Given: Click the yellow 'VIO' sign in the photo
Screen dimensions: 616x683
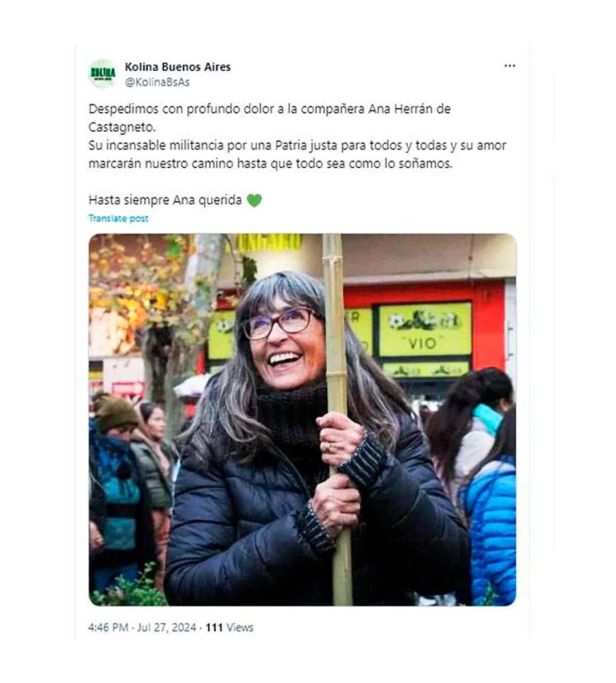Looking at the screenshot, I should point(425,330).
